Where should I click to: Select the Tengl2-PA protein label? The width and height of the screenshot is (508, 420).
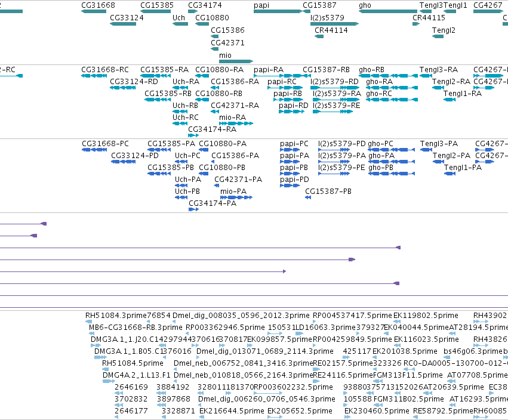pos(451,156)
